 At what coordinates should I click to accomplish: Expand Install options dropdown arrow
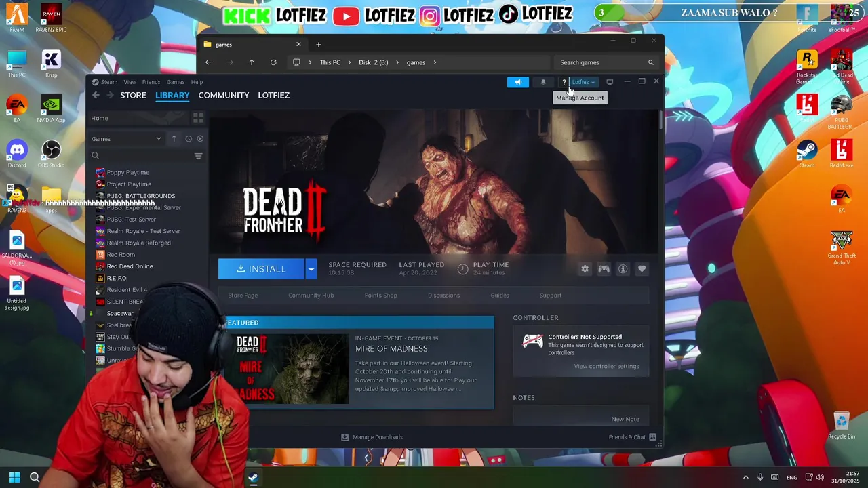click(311, 269)
